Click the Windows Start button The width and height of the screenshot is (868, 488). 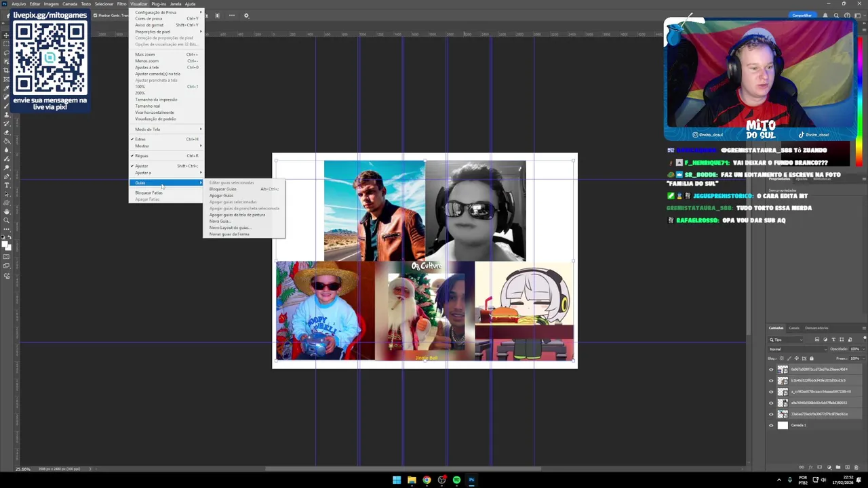pyautogui.click(x=397, y=480)
